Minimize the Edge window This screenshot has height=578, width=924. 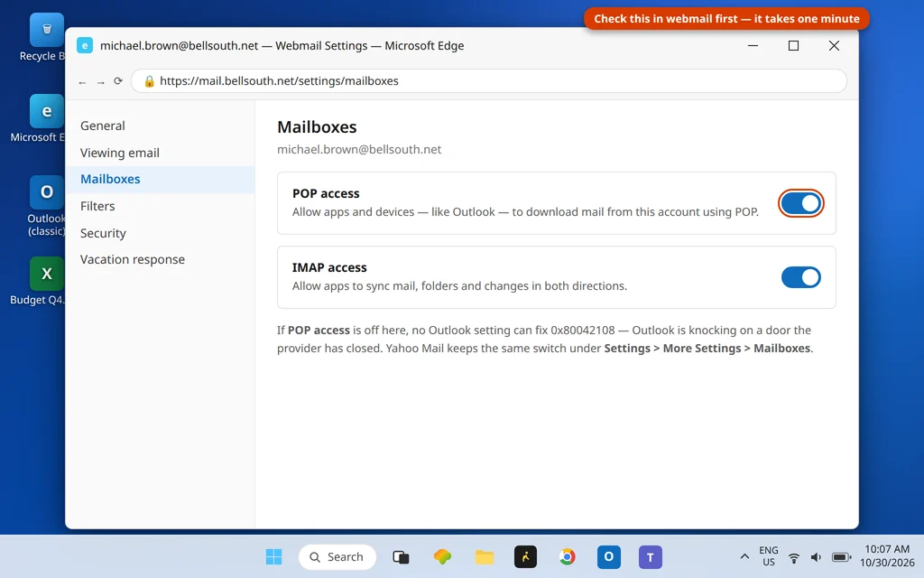tap(753, 45)
